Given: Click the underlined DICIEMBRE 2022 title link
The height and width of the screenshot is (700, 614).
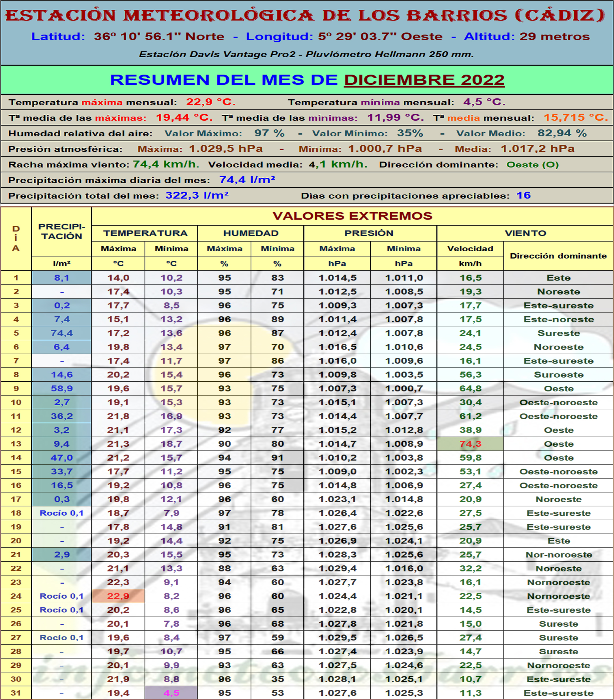Looking at the screenshot, I should click(x=424, y=80).
